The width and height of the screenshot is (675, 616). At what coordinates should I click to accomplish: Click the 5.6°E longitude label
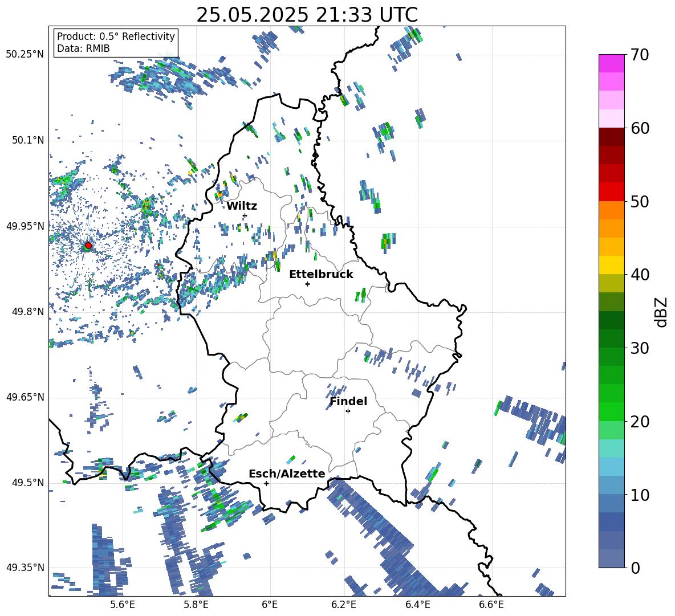(122, 605)
